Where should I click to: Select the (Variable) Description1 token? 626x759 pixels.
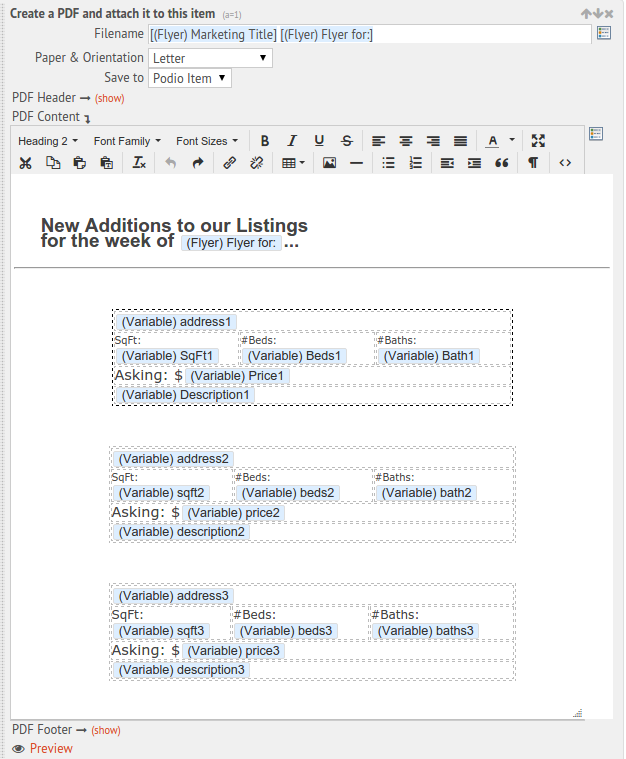(185, 395)
